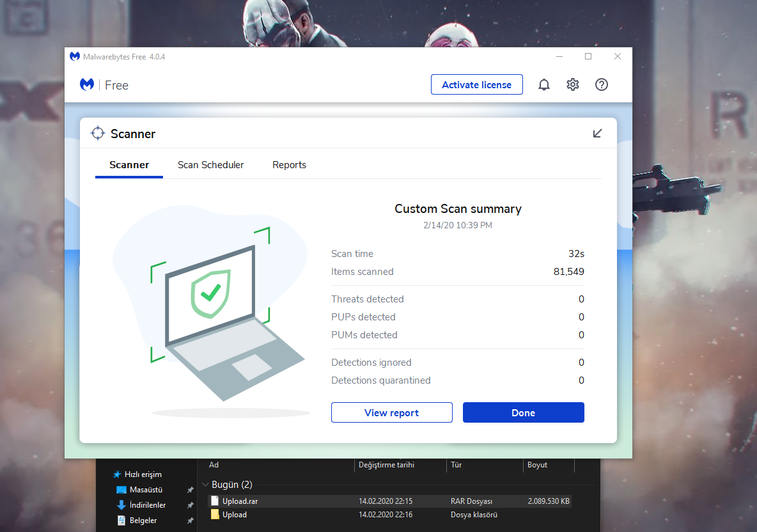This screenshot has width=757, height=532.
Task: Click the pin icon next to Masaüstü
Action: pyautogui.click(x=191, y=490)
